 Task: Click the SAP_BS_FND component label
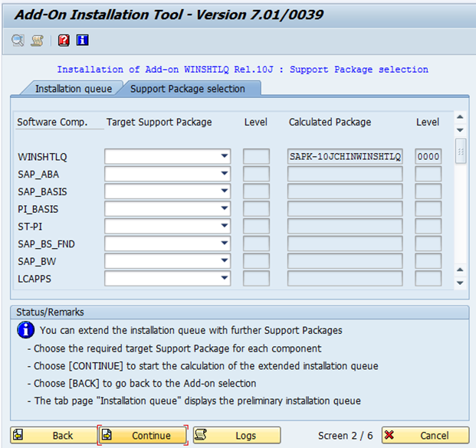(46, 244)
